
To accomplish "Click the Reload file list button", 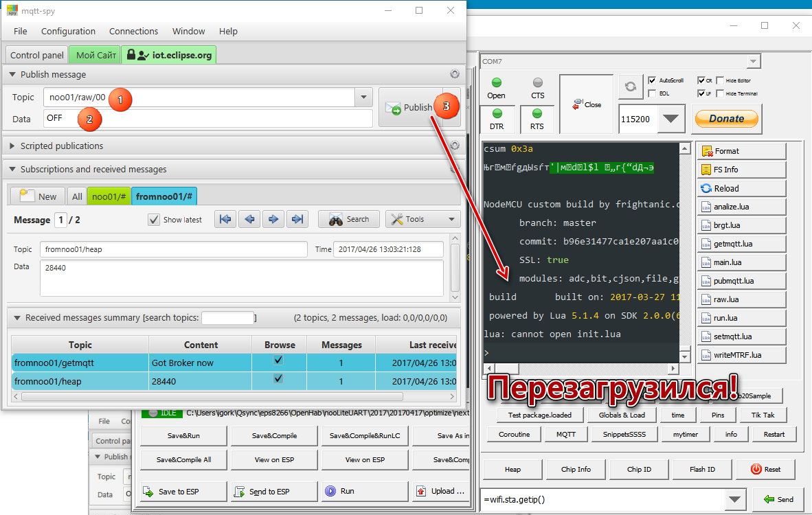I will (741, 188).
